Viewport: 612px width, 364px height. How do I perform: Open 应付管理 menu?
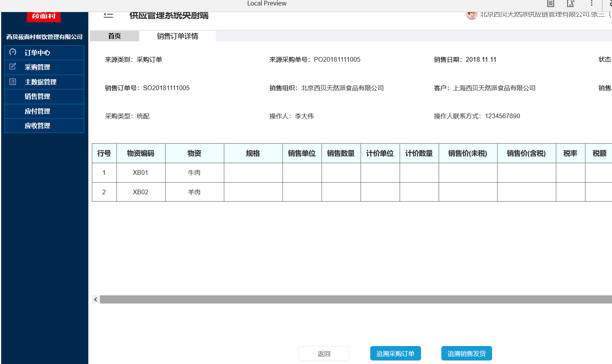click(44, 111)
